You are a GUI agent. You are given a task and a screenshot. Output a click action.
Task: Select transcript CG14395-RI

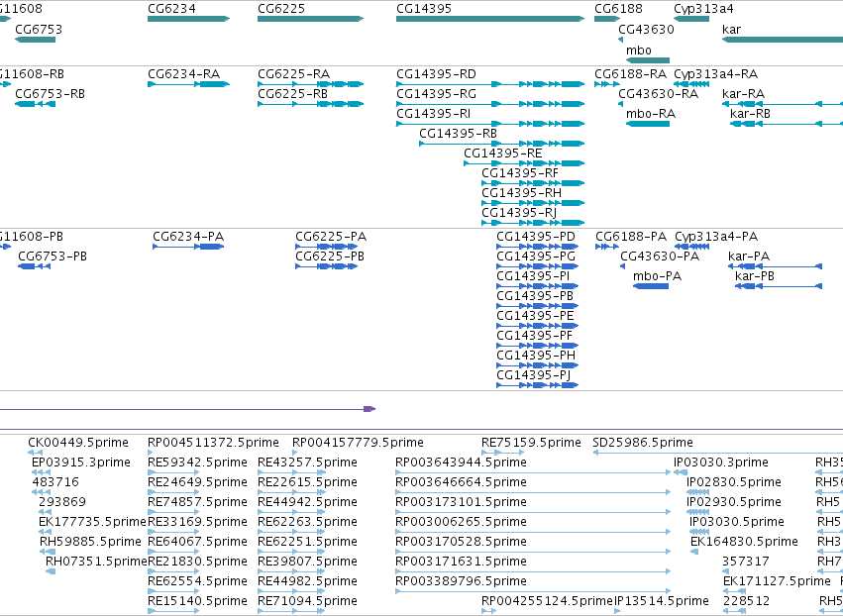433,114
